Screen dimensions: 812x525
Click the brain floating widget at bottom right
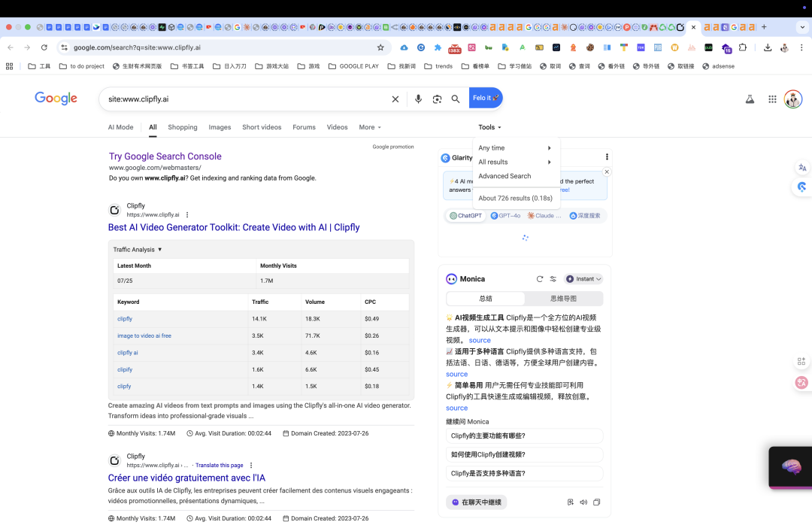click(x=791, y=467)
